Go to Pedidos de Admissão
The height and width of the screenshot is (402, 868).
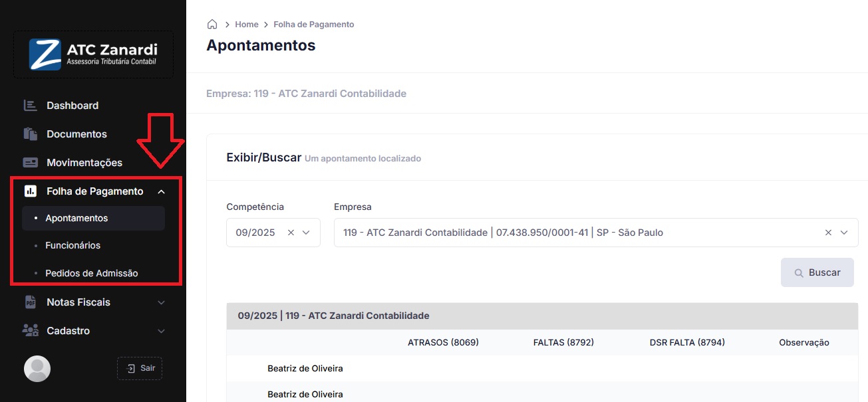(91, 273)
